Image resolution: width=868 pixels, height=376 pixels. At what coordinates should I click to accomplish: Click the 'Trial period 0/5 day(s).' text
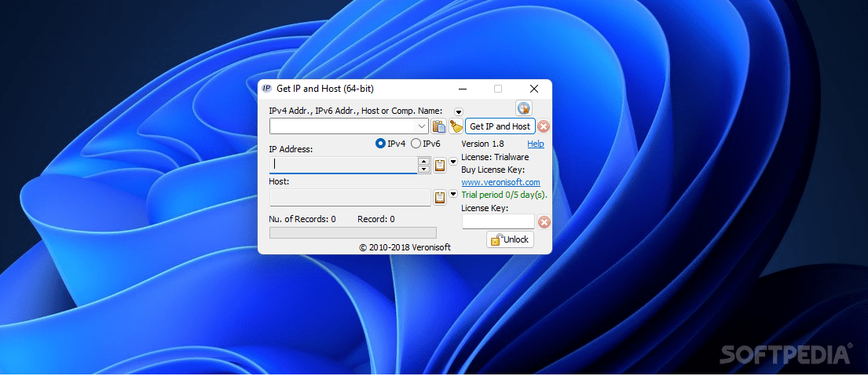(x=504, y=195)
